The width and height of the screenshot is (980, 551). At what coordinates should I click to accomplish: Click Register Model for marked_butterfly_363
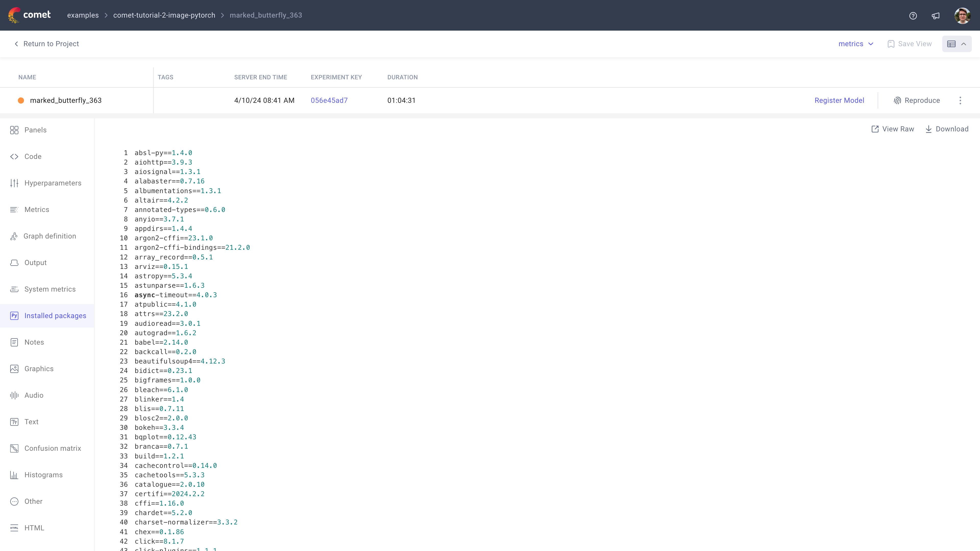(x=839, y=101)
